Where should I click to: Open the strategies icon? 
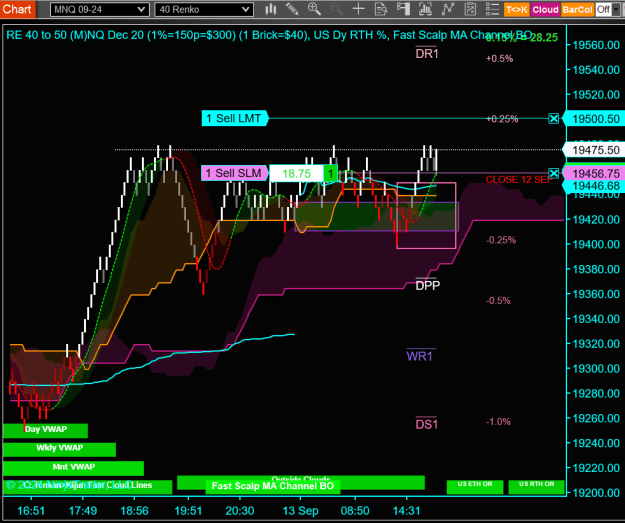[x=448, y=9]
